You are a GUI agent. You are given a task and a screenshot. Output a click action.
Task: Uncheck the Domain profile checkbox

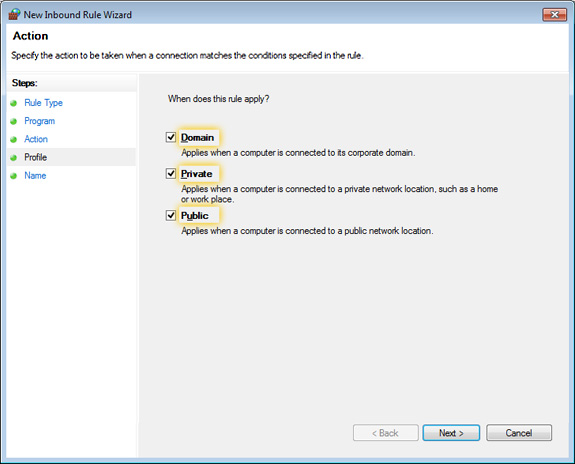click(171, 137)
